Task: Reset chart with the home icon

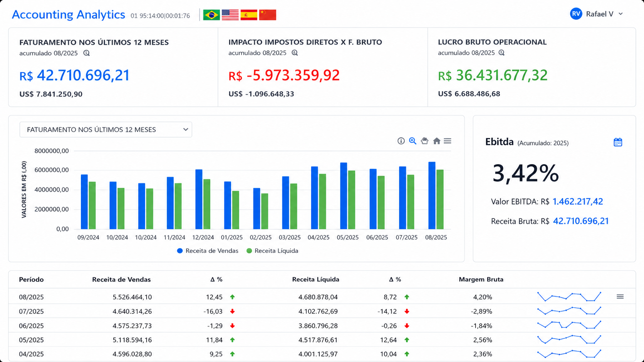Action: (436, 141)
